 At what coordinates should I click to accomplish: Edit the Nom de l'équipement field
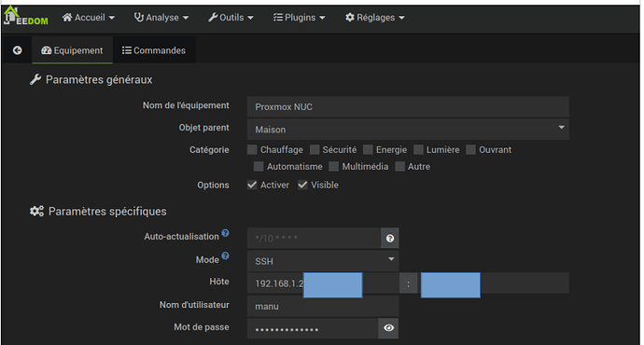408,106
